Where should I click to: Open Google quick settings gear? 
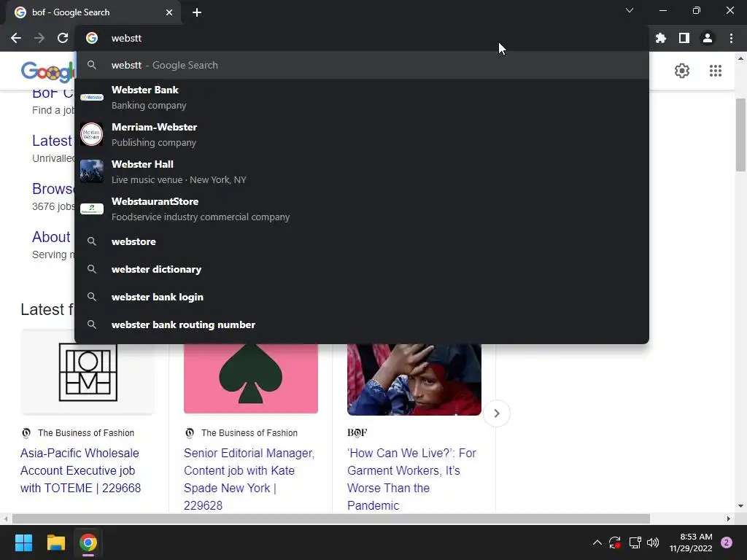click(x=682, y=71)
